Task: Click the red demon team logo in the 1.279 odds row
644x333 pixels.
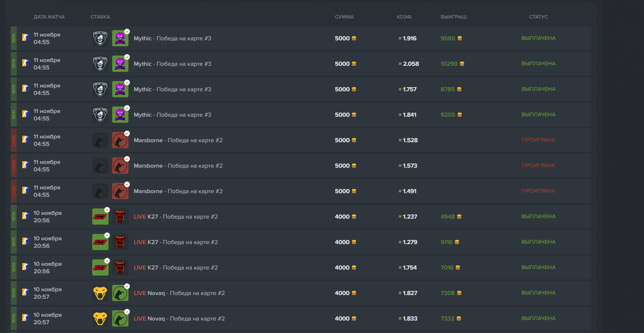Action: click(120, 242)
